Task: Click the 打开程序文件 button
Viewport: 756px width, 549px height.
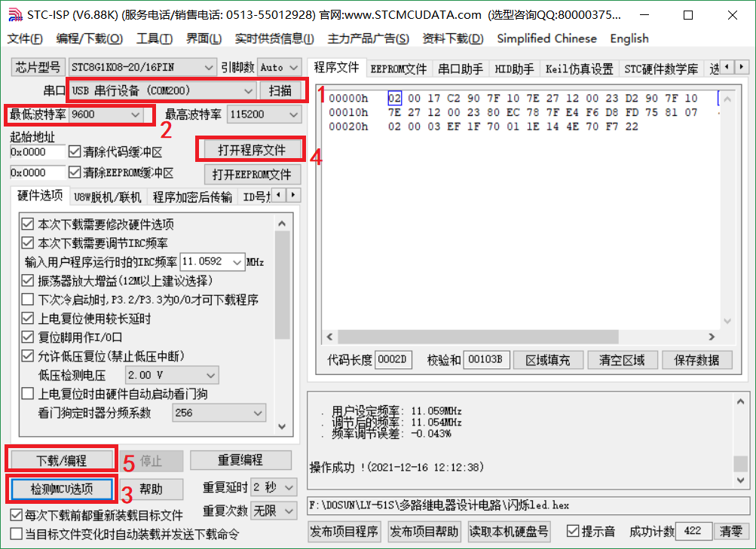Action: [252, 150]
